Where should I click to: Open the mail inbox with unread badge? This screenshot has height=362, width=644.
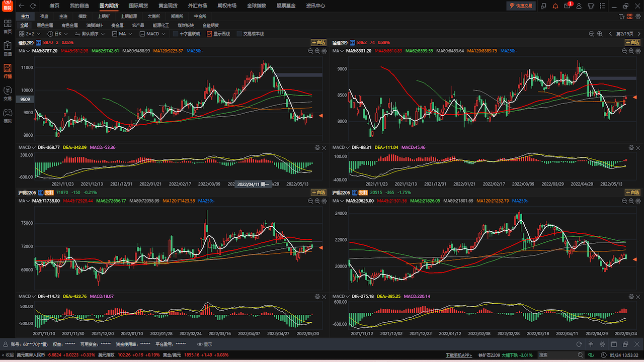pos(568,6)
